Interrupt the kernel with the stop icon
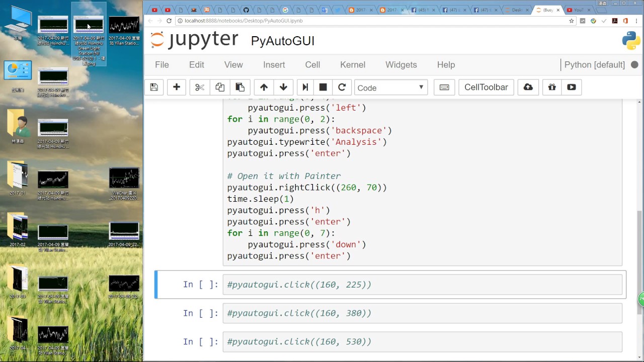 (x=323, y=87)
